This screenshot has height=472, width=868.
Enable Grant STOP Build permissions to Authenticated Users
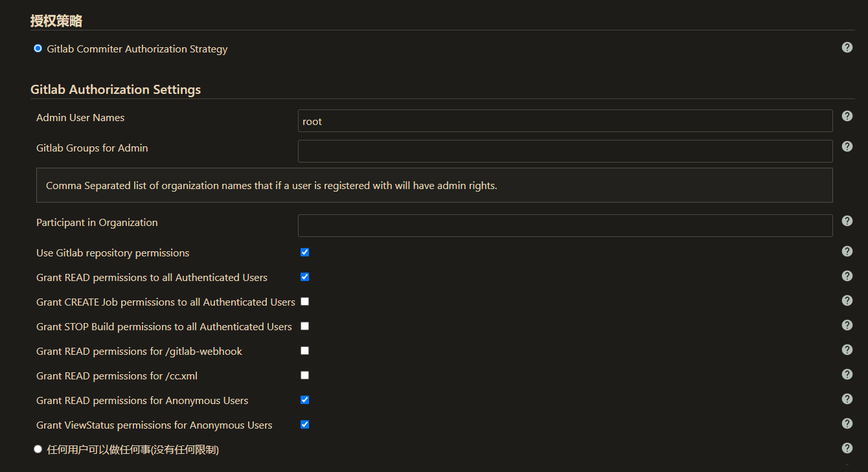point(304,326)
